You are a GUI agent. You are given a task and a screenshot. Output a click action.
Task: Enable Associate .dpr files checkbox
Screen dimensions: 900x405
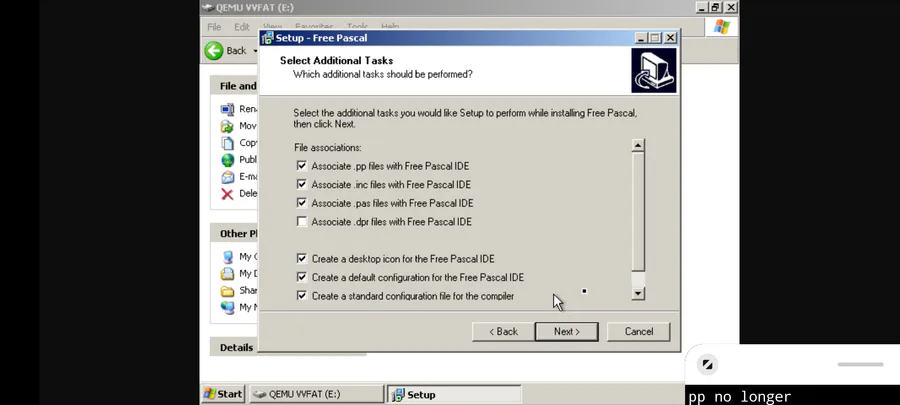[x=302, y=221]
